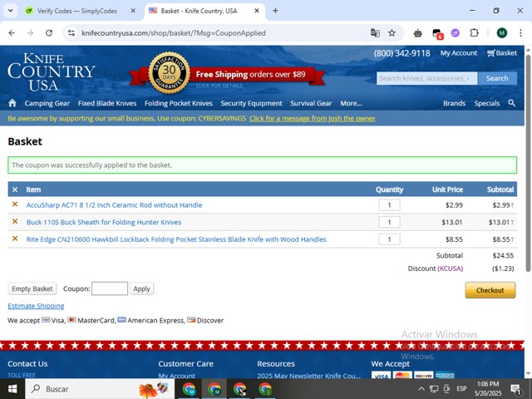This screenshot has width=532, height=399.
Task: Open the robot extension icon
Action: pyautogui.click(x=418, y=33)
